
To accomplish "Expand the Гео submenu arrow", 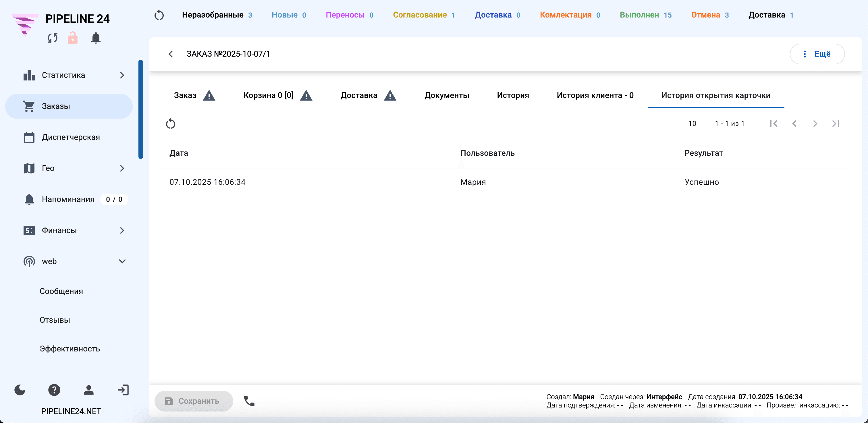I will point(122,168).
